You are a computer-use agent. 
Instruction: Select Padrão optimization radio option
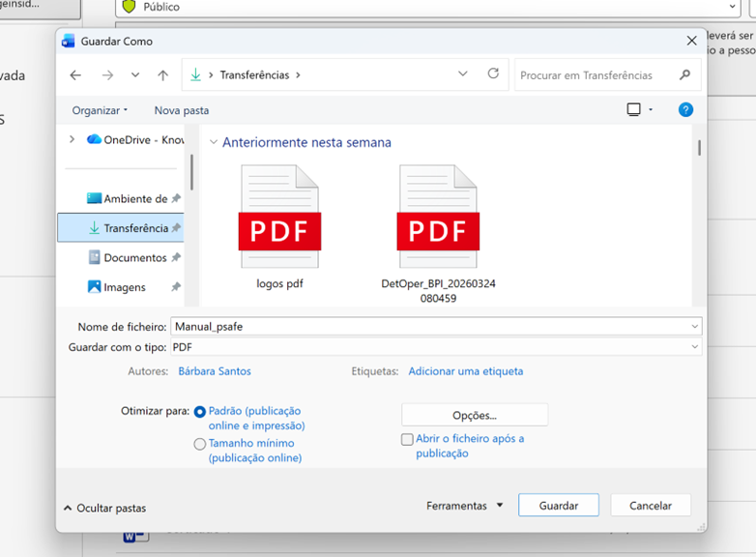[x=200, y=411]
